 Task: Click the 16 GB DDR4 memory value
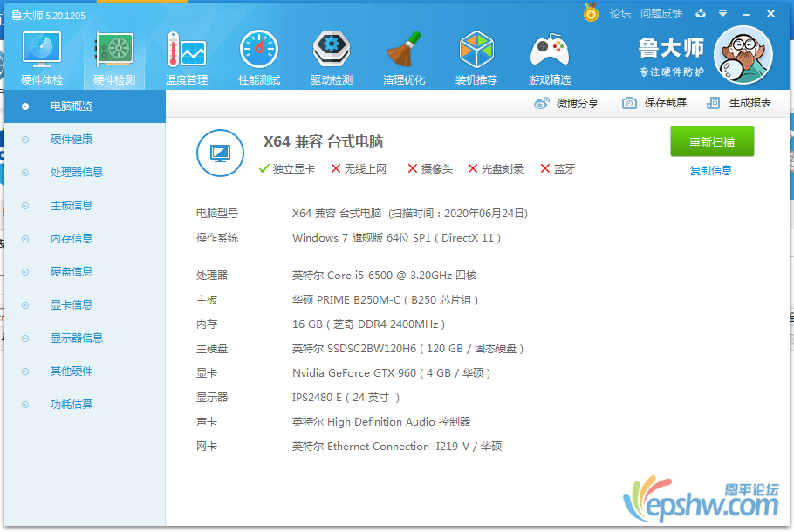pyautogui.click(x=368, y=324)
